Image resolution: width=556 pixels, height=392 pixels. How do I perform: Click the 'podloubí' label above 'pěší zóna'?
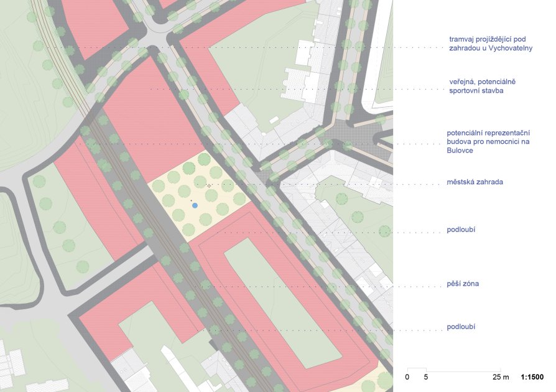pos(461,230)
